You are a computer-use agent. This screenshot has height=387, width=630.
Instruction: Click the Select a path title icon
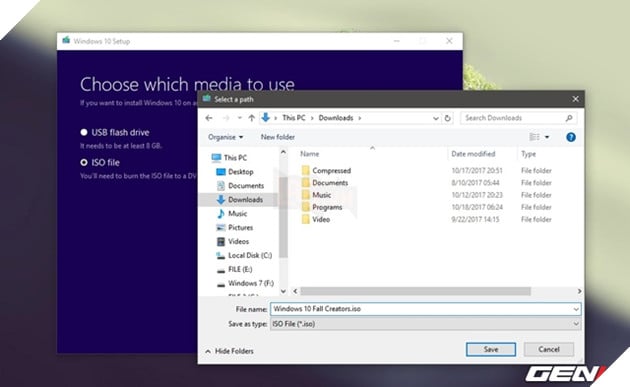point(207,98)
